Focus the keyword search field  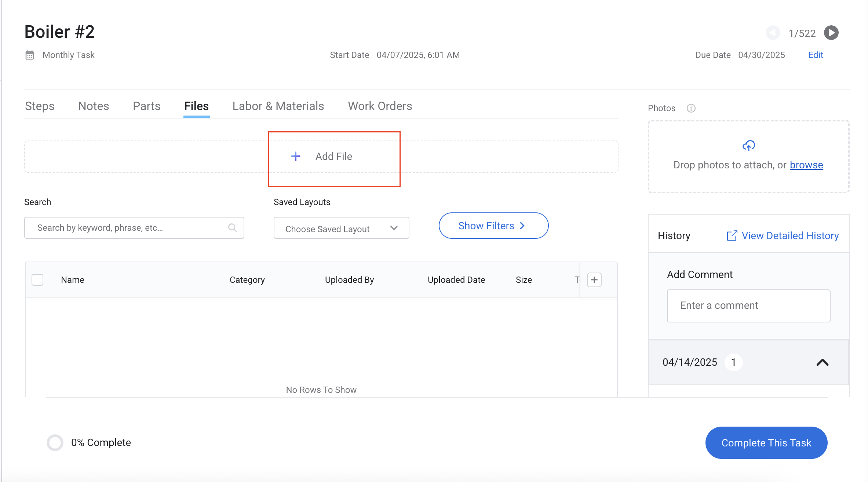coord(134,228)
